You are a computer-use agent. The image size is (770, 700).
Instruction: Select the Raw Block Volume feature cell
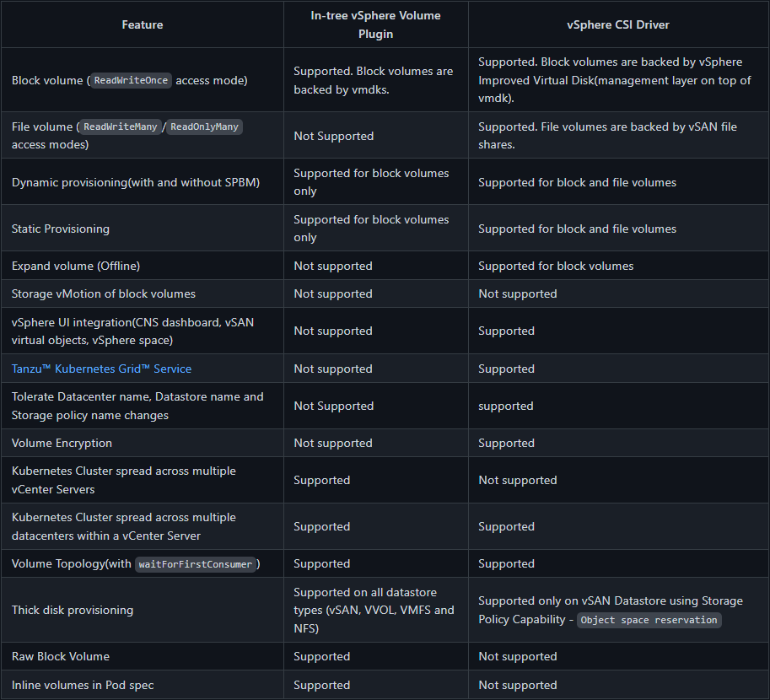(61, 656)
